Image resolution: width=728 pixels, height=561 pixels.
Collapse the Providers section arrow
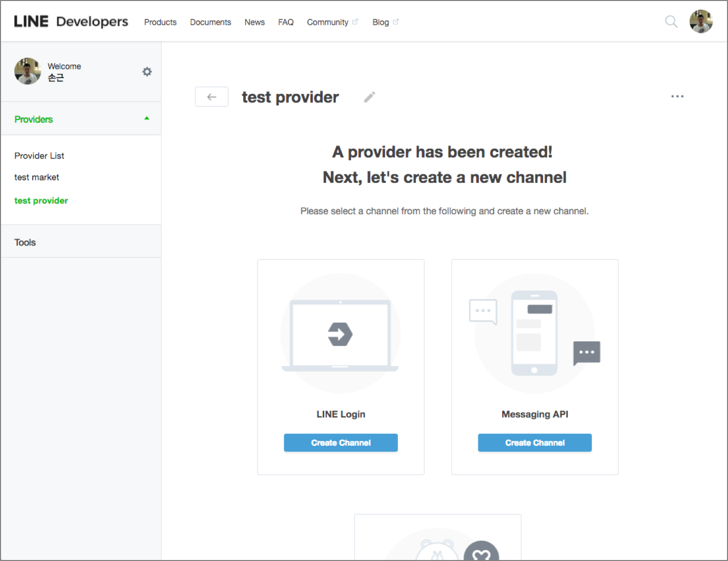(147, 118)
